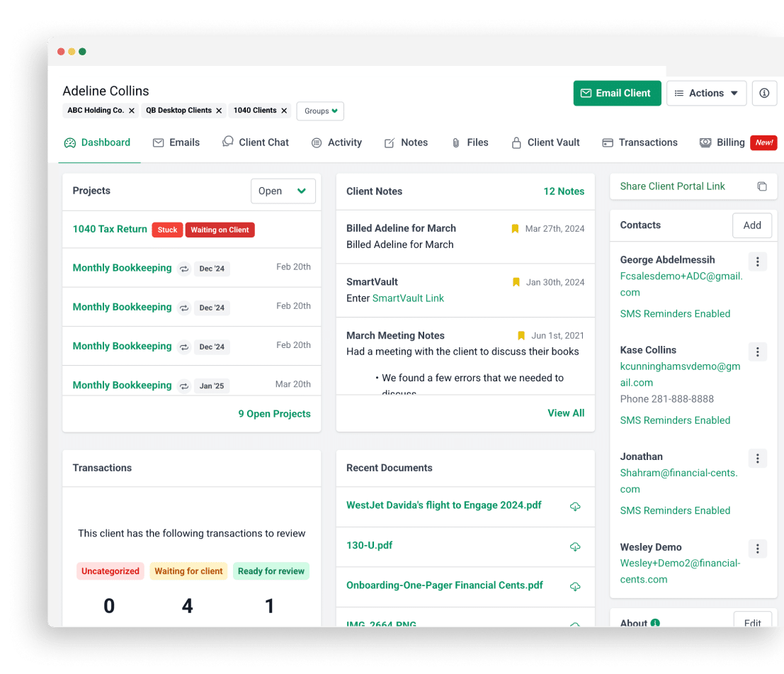Viewport: 784px width, 674px height.
Task: Open the Actions dropdown
Action: tap(706, 93)
